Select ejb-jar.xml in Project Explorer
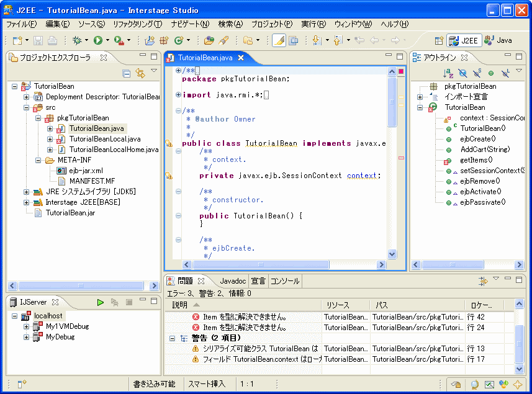The width and height of the screenshot is (532, 394). [86, 171]
